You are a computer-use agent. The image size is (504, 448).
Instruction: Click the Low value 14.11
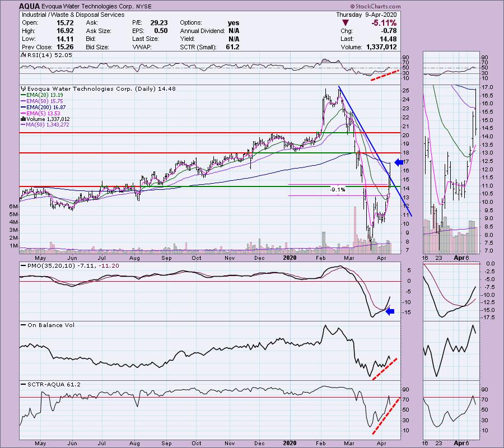coord(65,39)
